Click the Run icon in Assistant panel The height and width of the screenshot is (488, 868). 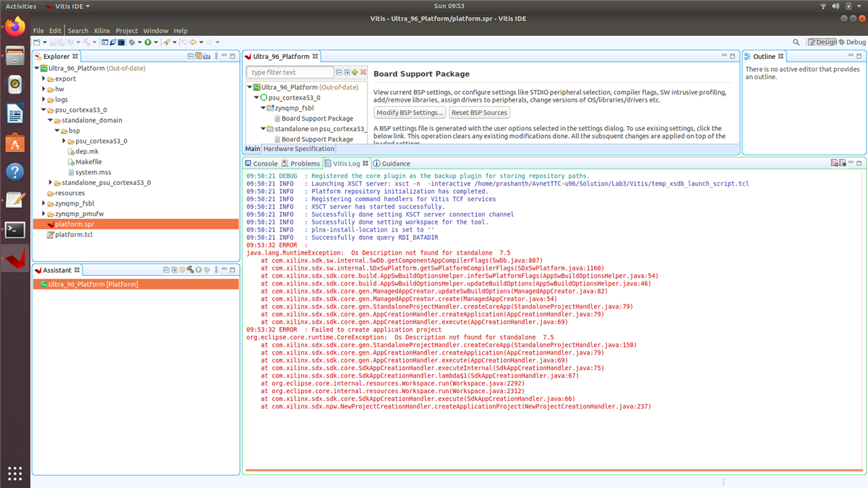click(199, 270)
